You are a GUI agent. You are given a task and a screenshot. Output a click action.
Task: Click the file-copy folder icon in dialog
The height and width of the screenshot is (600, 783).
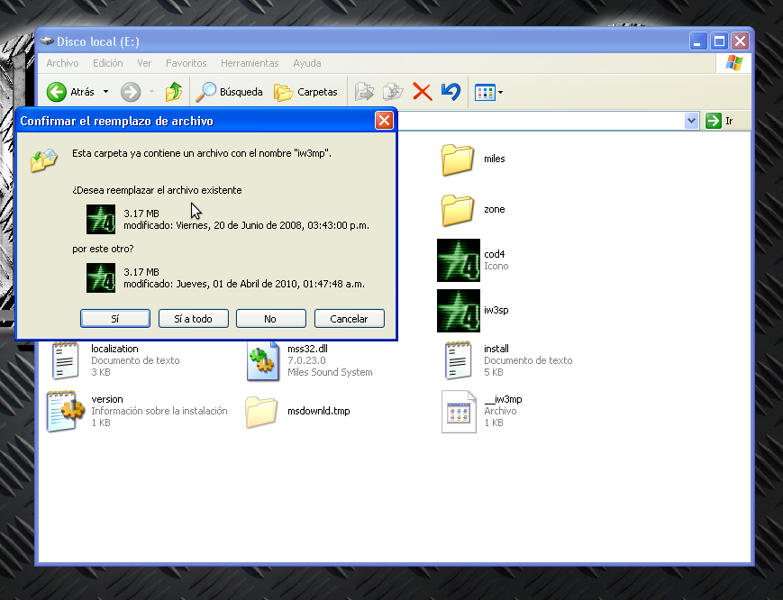pyautogui.click(x=44, y=160)
